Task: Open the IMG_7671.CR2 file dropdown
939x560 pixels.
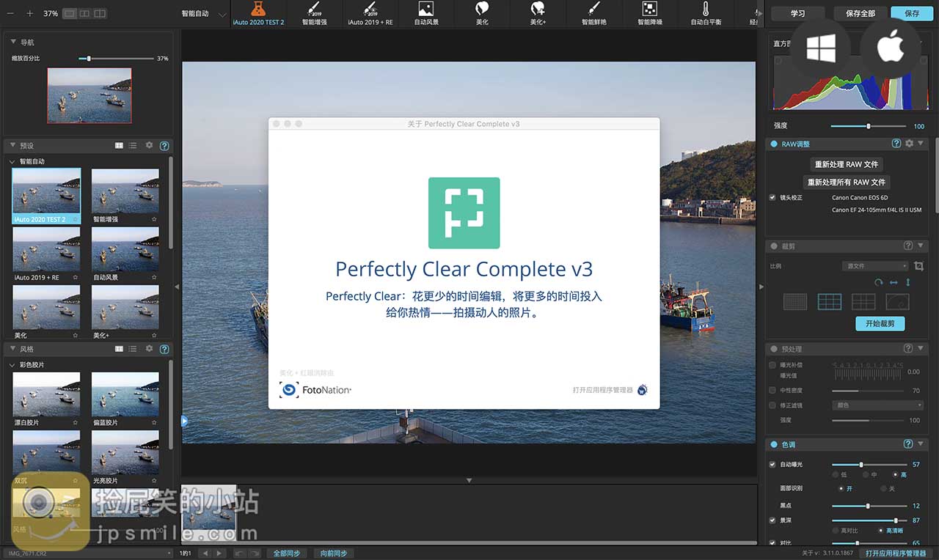Action: pos(87,553)
